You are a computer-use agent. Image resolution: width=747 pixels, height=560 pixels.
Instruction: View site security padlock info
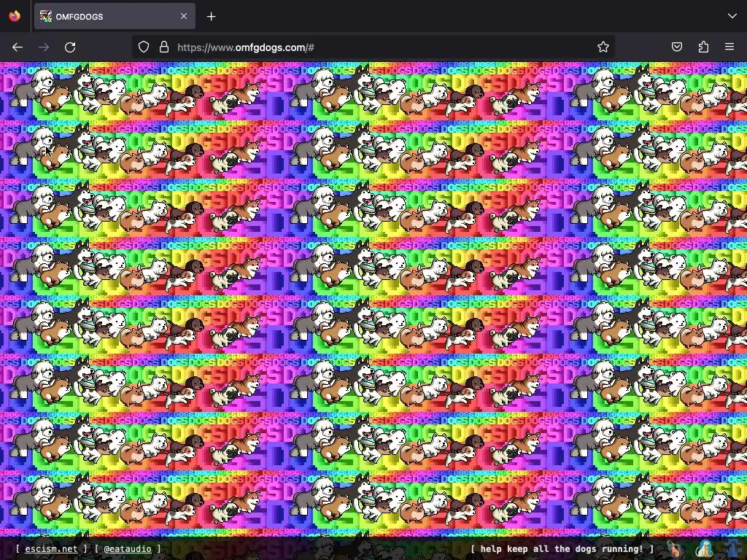(x=164, y=47)
